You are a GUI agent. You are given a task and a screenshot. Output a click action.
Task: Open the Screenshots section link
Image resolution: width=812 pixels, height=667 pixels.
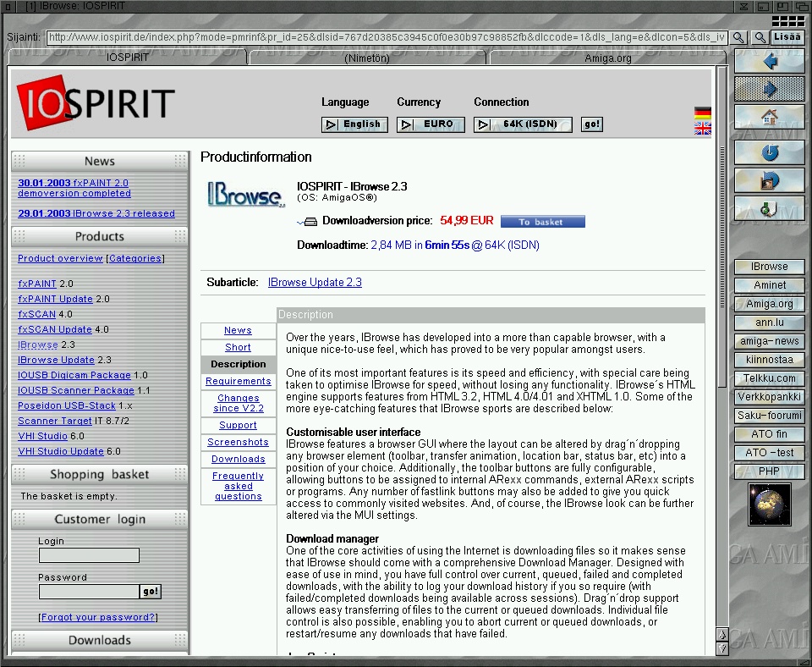pos(238,442)
